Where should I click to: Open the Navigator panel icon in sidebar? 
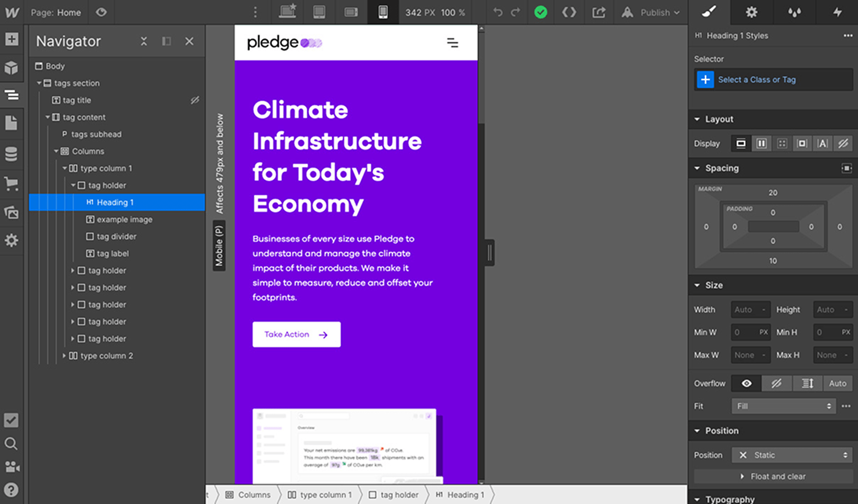pyautogui.click(x=12, y=95)
